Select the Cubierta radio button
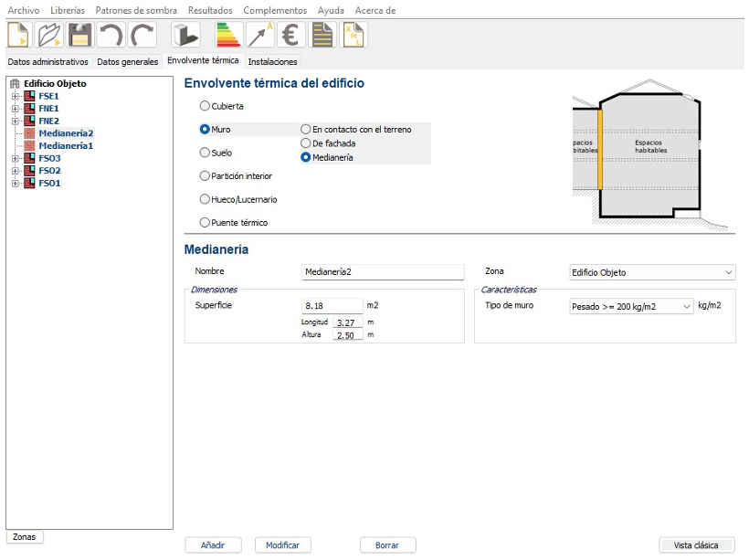Image resolution: width=749 pixels, height=560 pixels. click(x=205, y=106)
